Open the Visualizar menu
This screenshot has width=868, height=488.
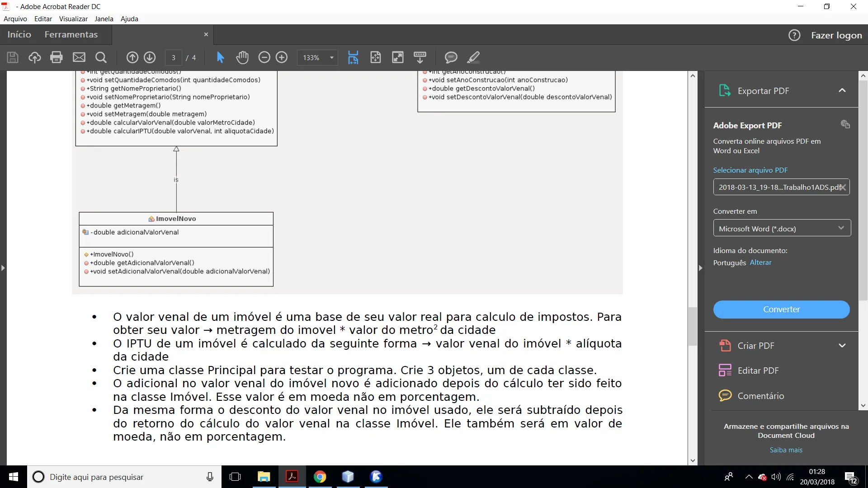tap(73, 19)
